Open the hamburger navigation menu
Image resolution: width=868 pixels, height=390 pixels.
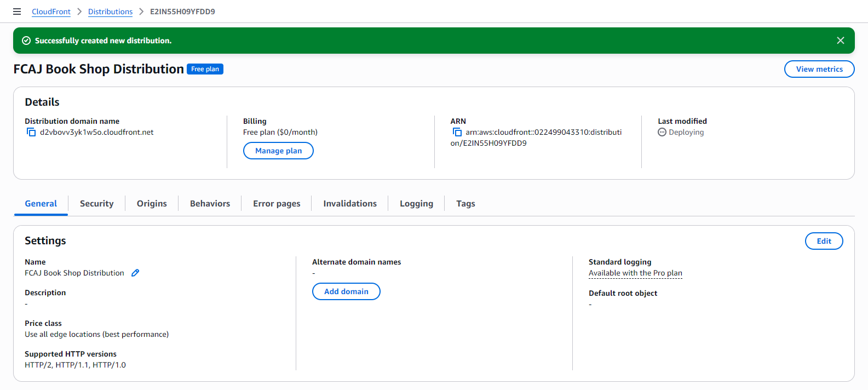17,12
